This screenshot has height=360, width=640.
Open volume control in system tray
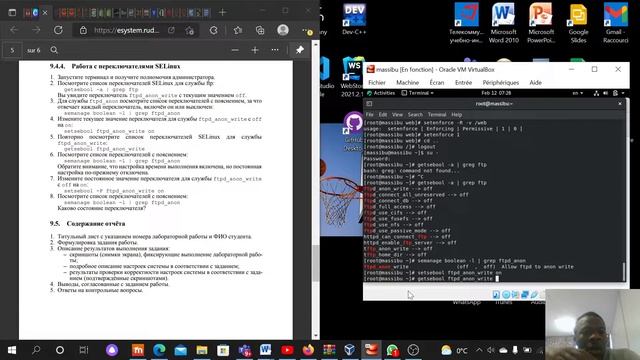click(x=491, y=350)
